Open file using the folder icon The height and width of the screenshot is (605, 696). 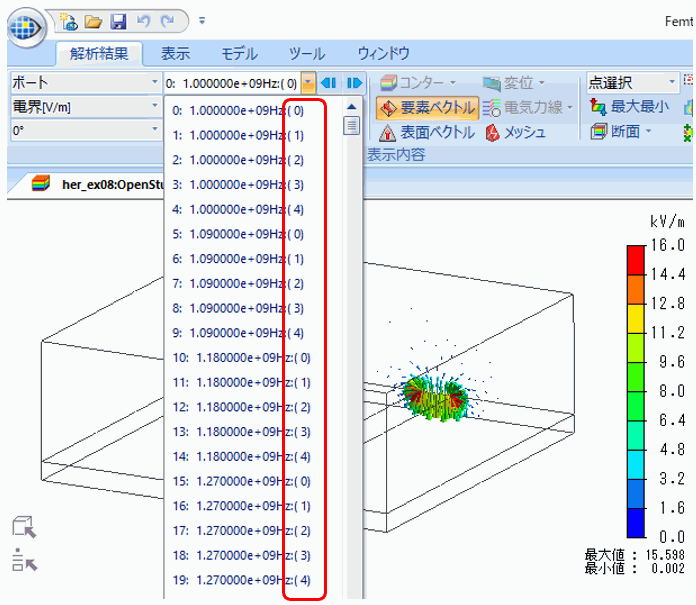[x=93, y=20]
